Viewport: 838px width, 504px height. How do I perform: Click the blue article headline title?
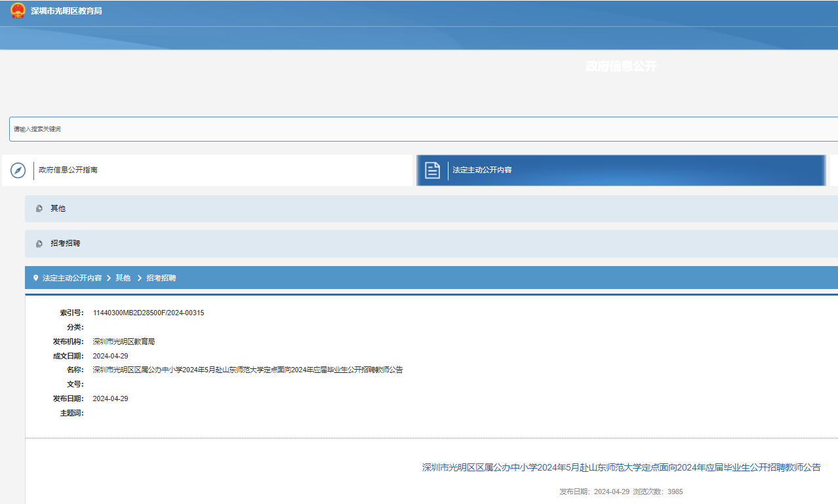click(622, 468)
